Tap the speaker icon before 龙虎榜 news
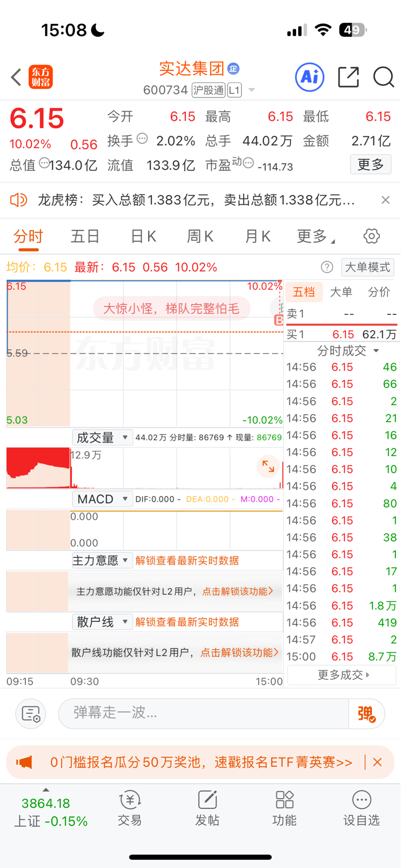This screenshot has width=401, height=868. (18, 200)
